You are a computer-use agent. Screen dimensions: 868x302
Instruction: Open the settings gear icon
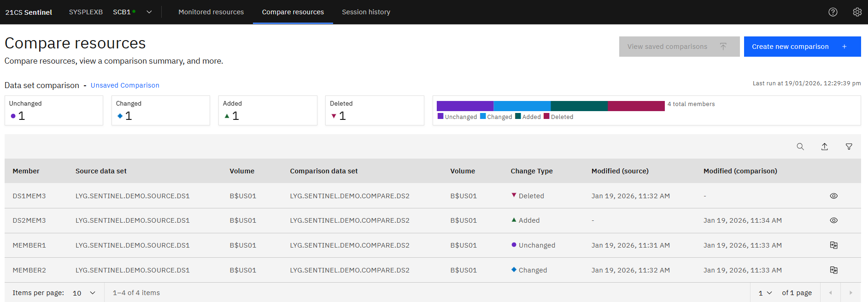[857, 12]
